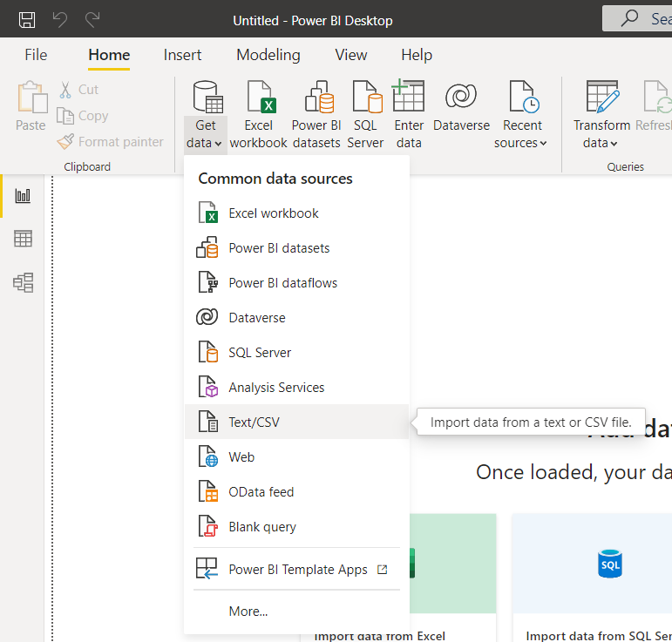Choose Web from the data sources
Viewport: 672px width, 642px height.
pos(296,457)
